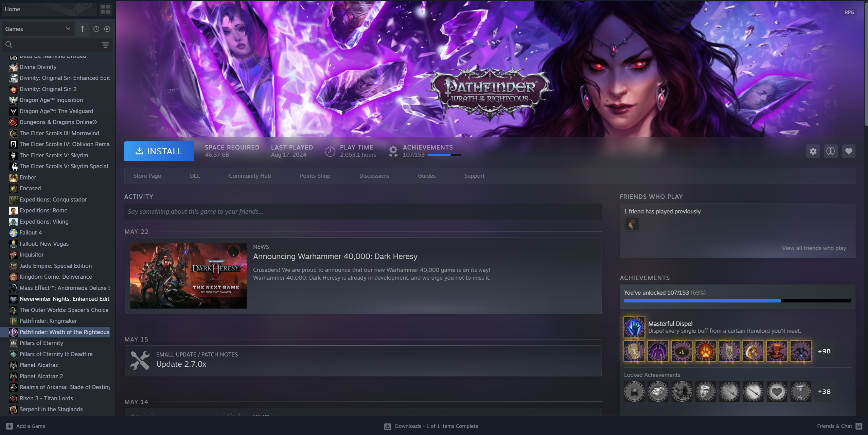868x435 pixels.
Task: Add game to favorites via heart icon
Action: click(848, 151)
